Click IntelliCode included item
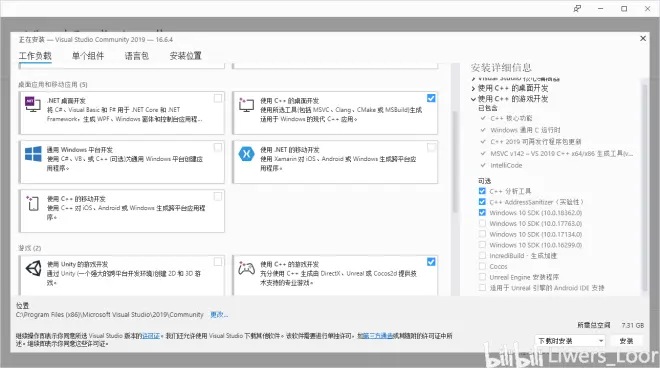Viewport: 660px width, 368px height. pyautogui.click(x=506, y=165)
